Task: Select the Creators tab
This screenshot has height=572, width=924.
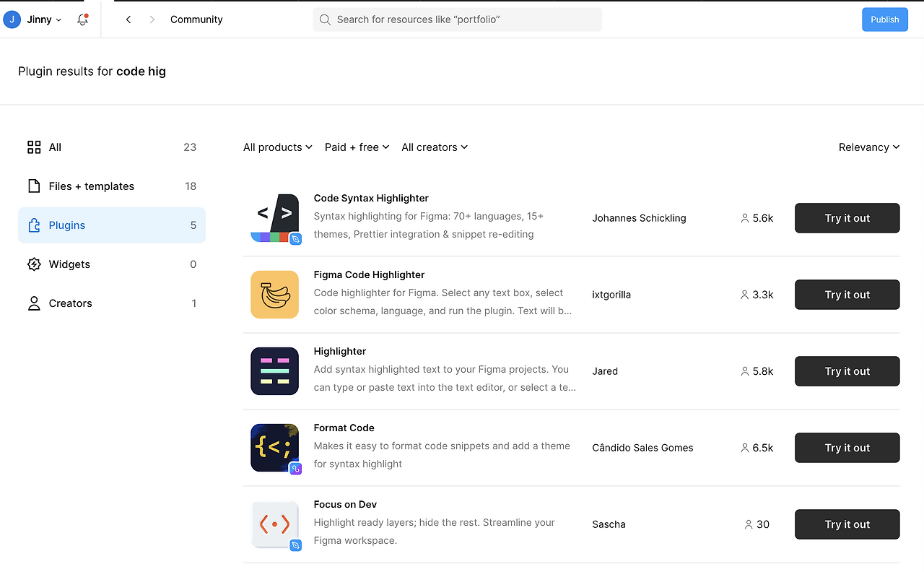Action: [x=112, y=303]
